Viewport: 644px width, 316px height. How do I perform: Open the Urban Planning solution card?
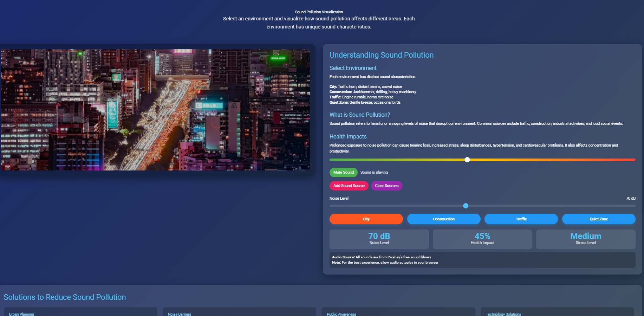[x=80, y=312]
